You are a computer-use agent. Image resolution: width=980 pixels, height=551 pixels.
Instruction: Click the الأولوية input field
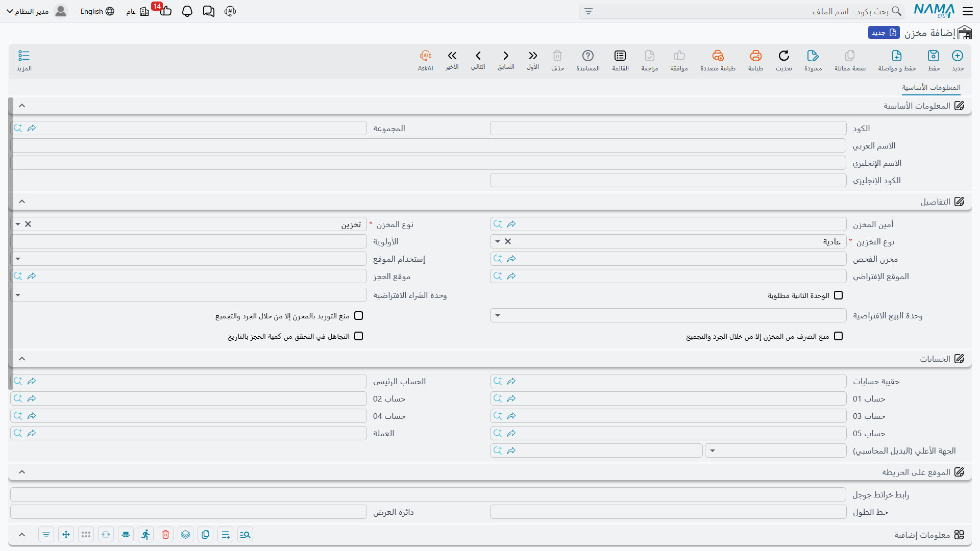189,242
